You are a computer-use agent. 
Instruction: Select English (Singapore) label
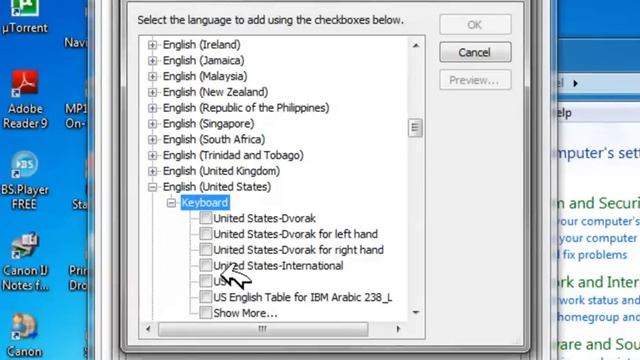208,124
